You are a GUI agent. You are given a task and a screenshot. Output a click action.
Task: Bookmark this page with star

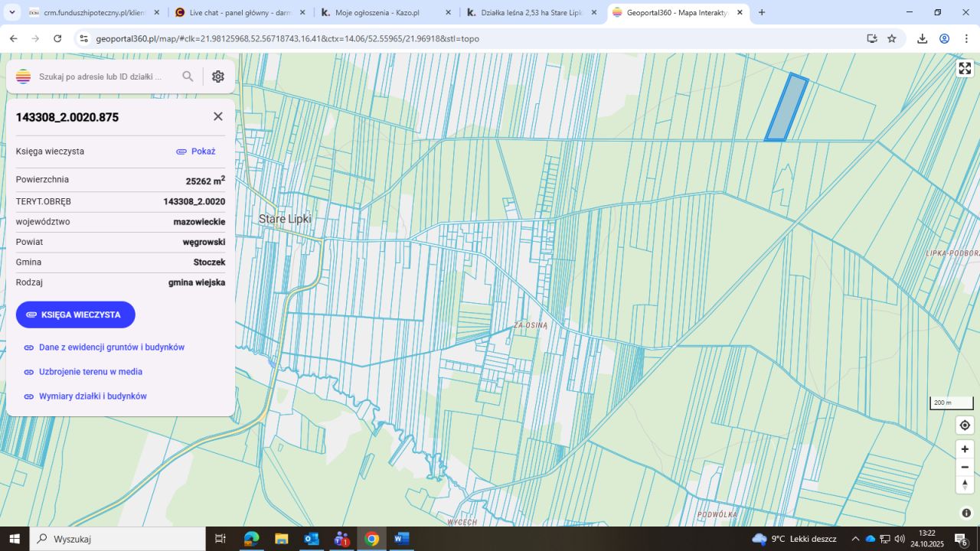point(892,38)
